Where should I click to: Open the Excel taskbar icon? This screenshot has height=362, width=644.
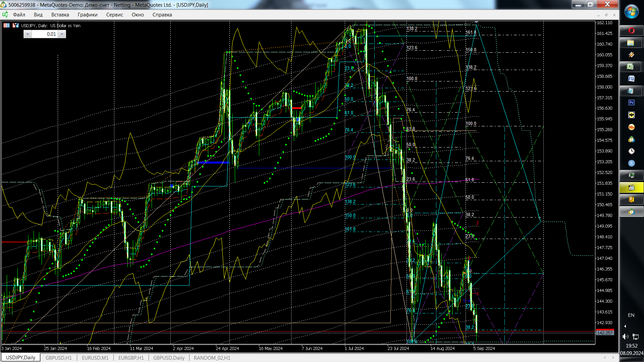(x=631, y=67)
